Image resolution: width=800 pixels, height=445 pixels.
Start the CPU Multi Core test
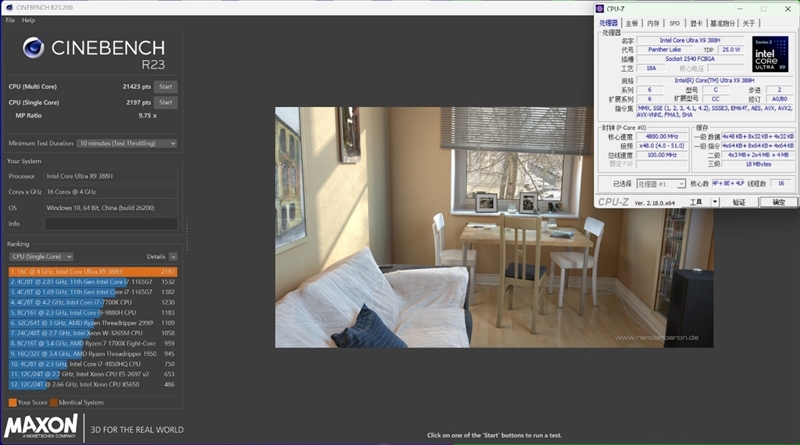pos(166,87)
